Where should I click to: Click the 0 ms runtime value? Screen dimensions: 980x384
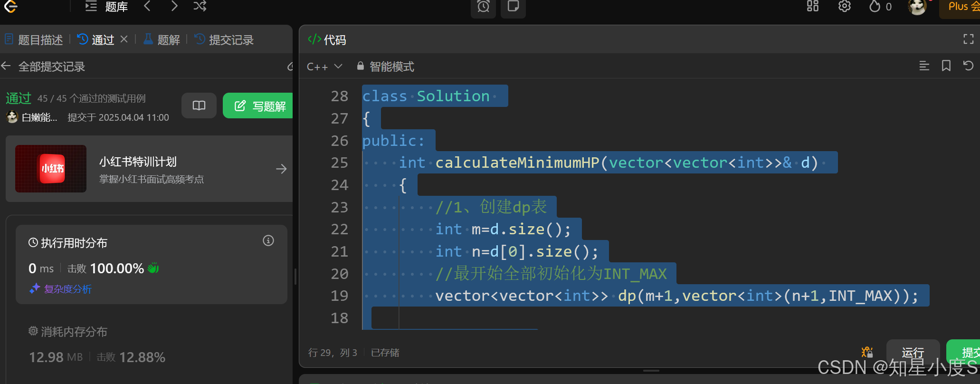[41, 269]
